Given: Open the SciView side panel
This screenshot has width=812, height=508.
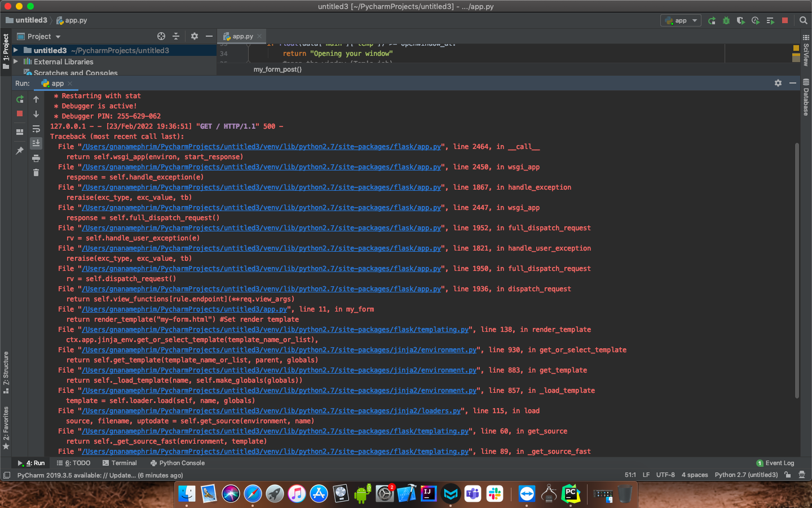Looking at the screenshot, I should point(806,51).
